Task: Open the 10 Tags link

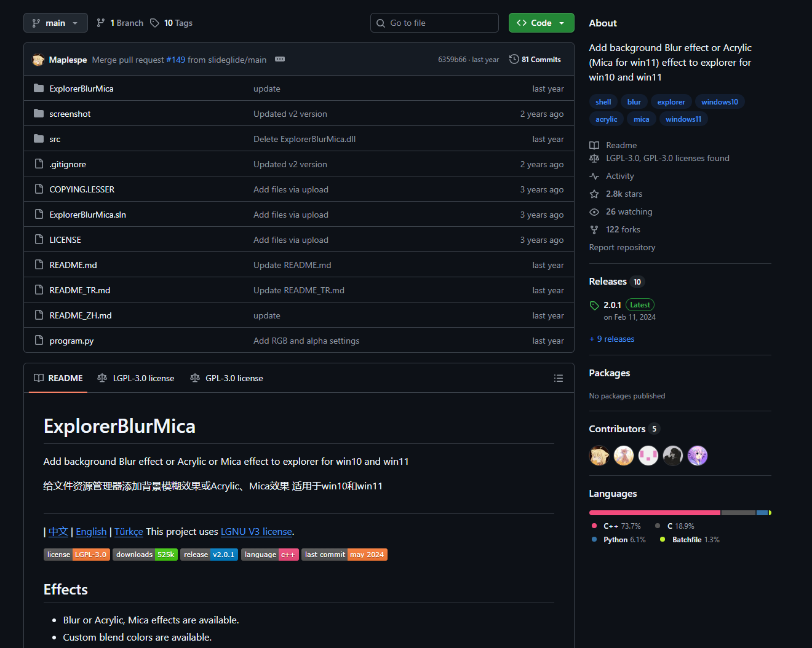Action: coord(172,23)
